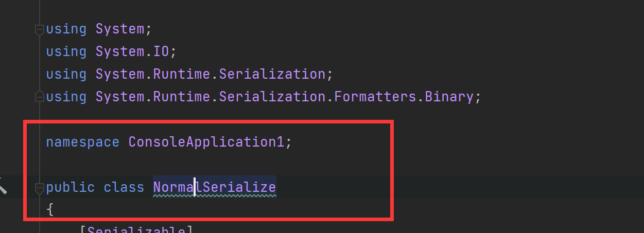Open the quick-action tool icon in left gutter
This screenshot has height=233, width=644.
click(3, 185)
